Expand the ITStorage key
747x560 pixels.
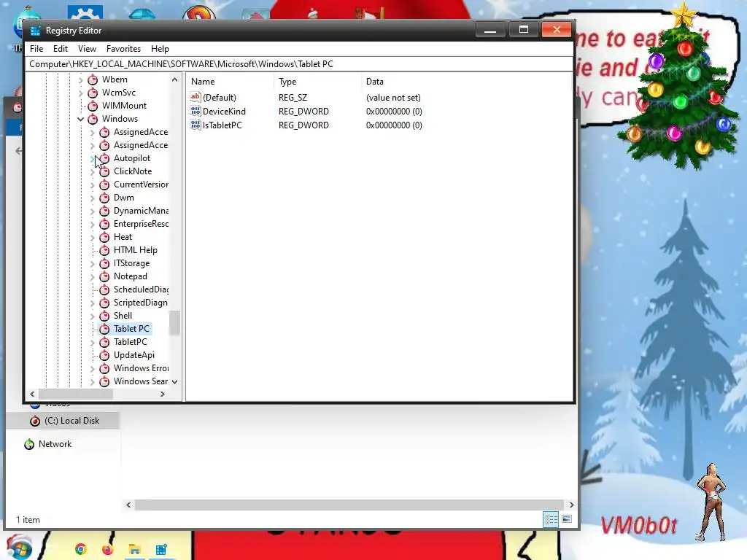pyautogui.click(x=93, y=263)
